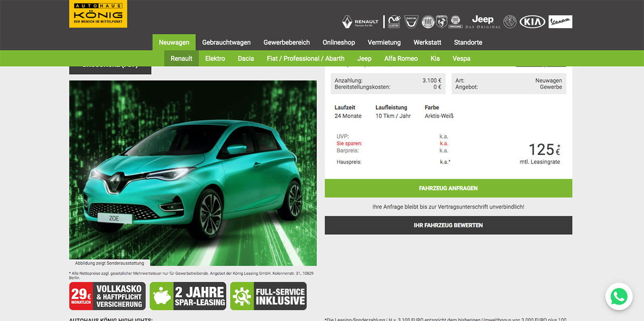Viewport: 644px width, 321px height.
Task: Click the Hauspreis label
Action: [349, 162]
